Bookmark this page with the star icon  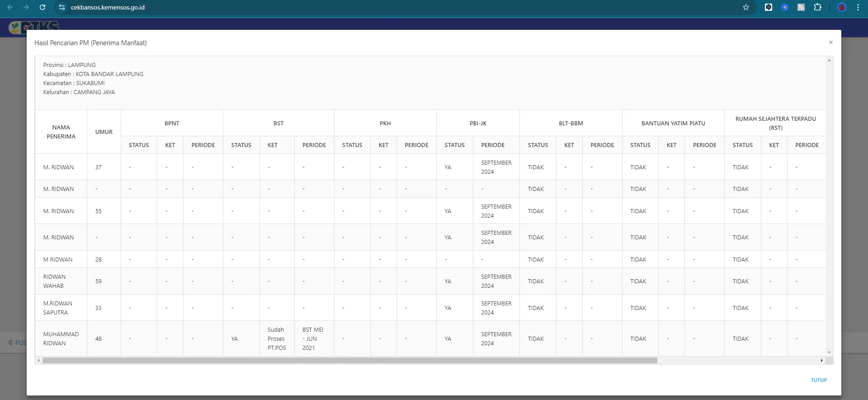(x=746, y=7)
